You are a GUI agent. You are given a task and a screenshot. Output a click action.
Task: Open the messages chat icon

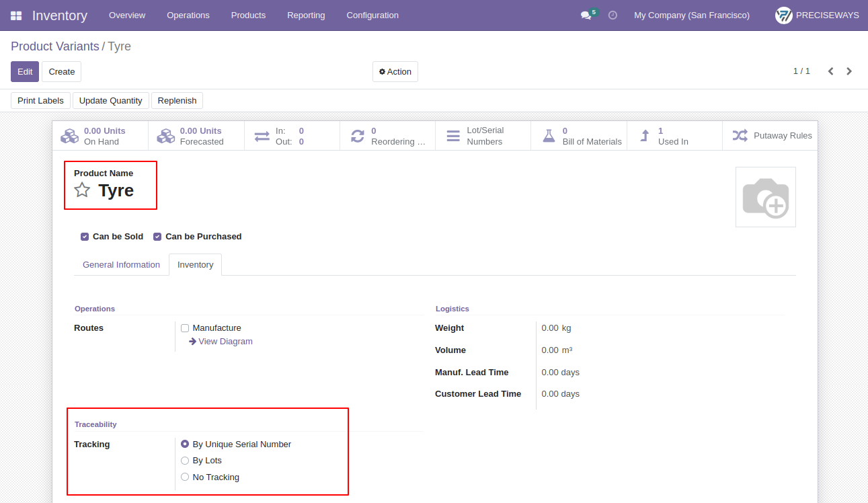586,15
